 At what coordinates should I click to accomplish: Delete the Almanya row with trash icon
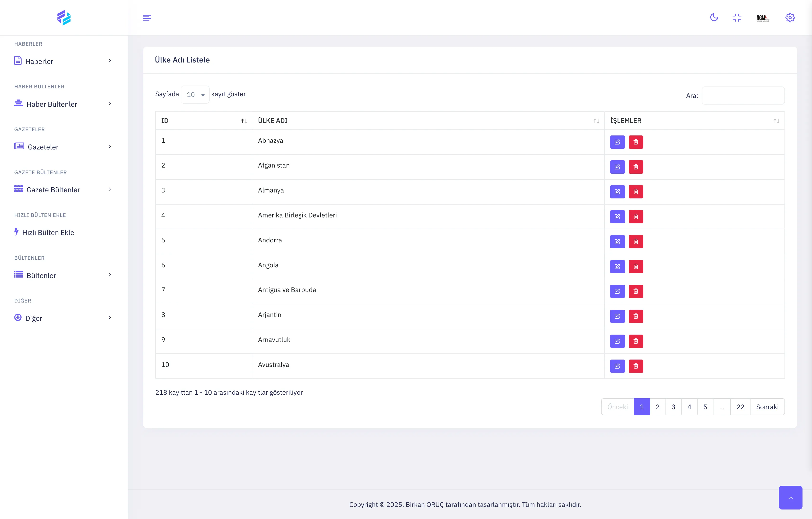(x=636, y=192)
